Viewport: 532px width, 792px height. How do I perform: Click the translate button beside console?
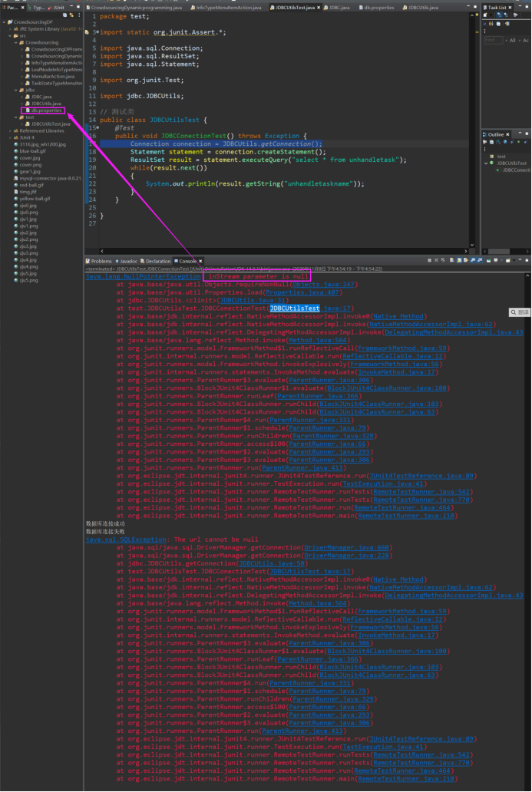tap(520, 312)
